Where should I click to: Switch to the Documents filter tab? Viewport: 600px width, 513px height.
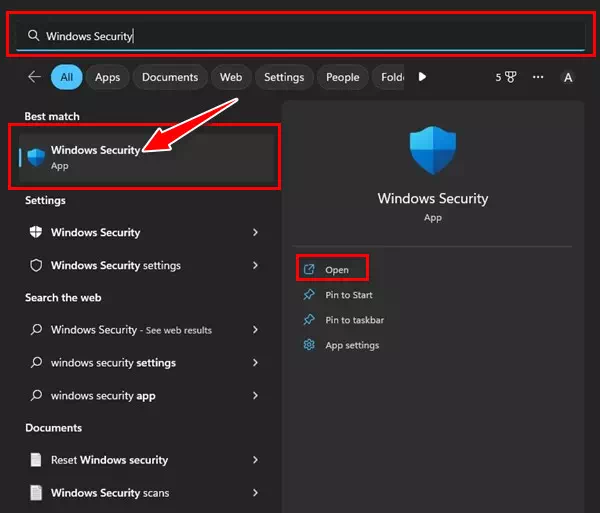click(170, 77)
